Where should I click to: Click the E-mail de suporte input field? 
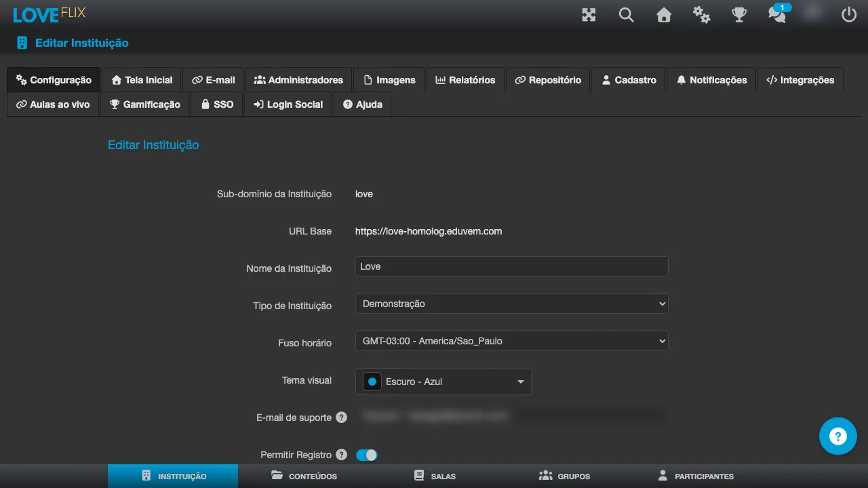coord(511,415)
